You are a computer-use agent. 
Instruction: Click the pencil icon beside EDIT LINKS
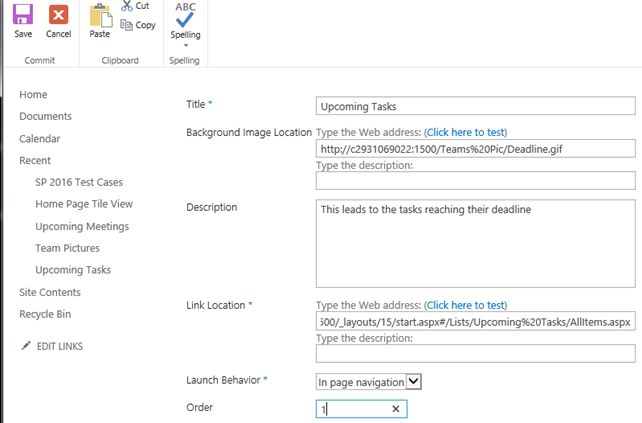[x=25, y=346]
